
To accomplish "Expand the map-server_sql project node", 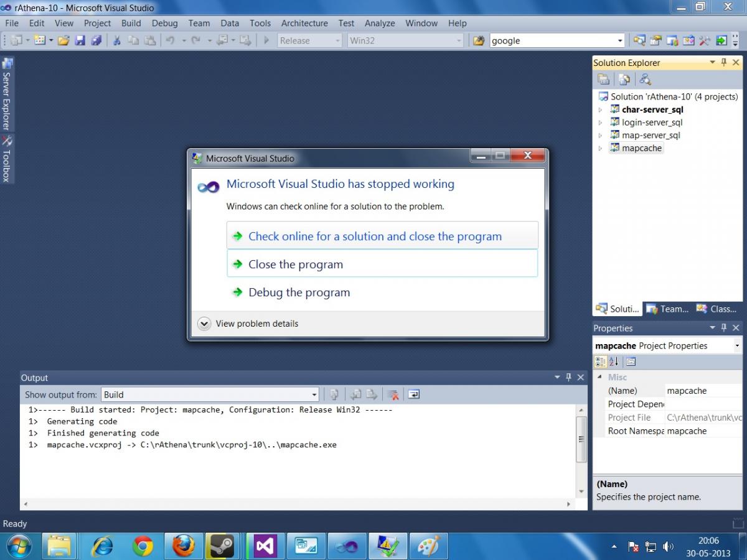I will pyautogui.click(x=600, y=135).
